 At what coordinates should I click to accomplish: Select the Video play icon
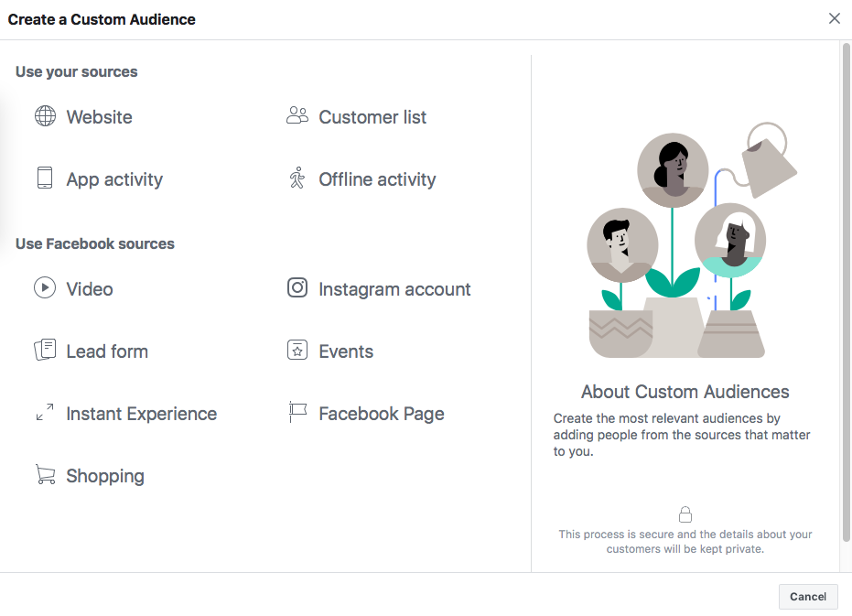pyautogui.click(x=45, y=287)
